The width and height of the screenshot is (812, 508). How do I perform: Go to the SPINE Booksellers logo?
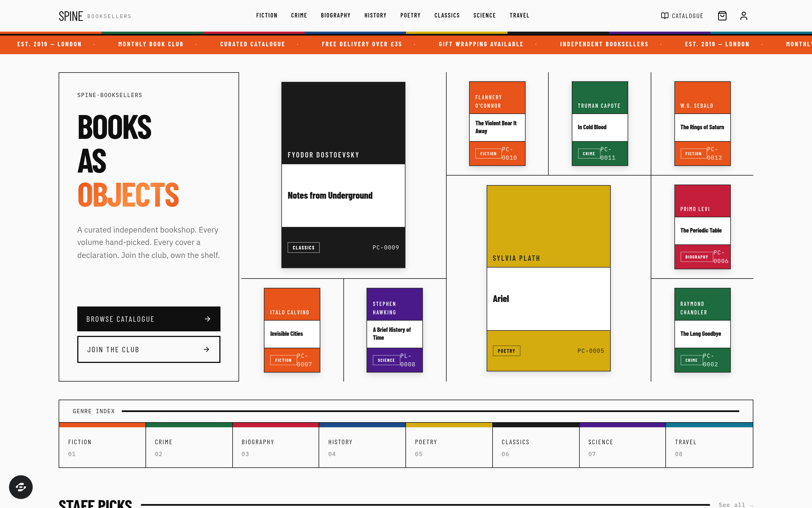pyautogui.click(x=95, y=16)
